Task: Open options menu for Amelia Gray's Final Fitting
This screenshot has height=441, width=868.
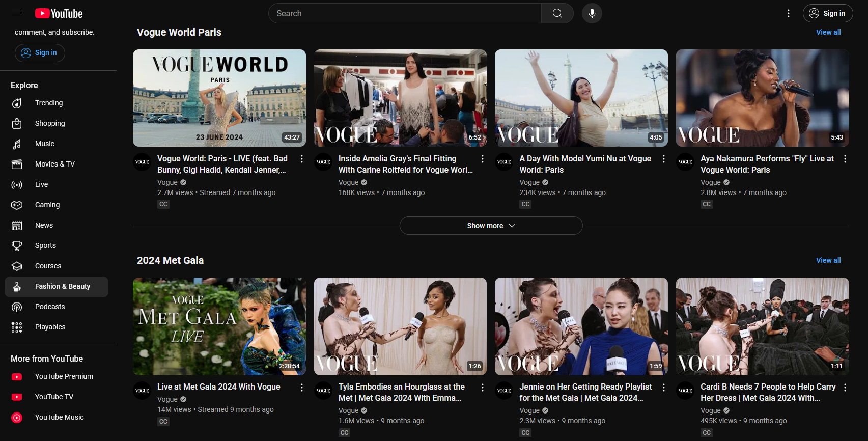Action: click(x=483, y=159)
